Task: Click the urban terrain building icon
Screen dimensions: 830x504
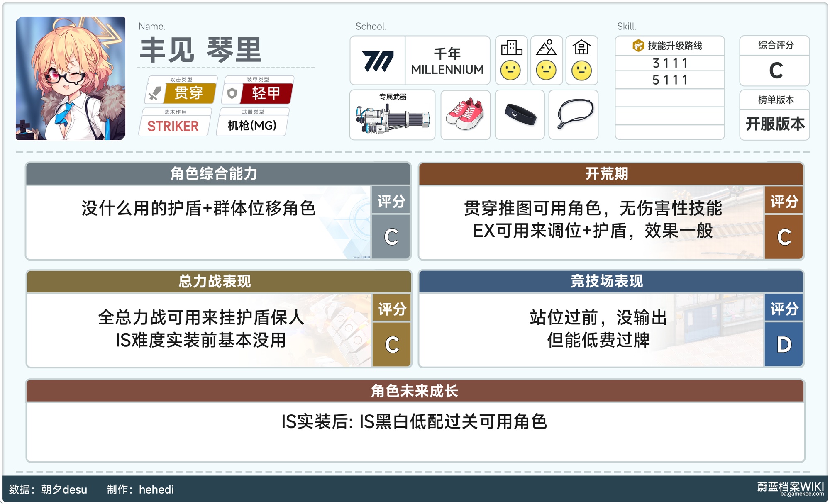Action: (x=511, y=48)
